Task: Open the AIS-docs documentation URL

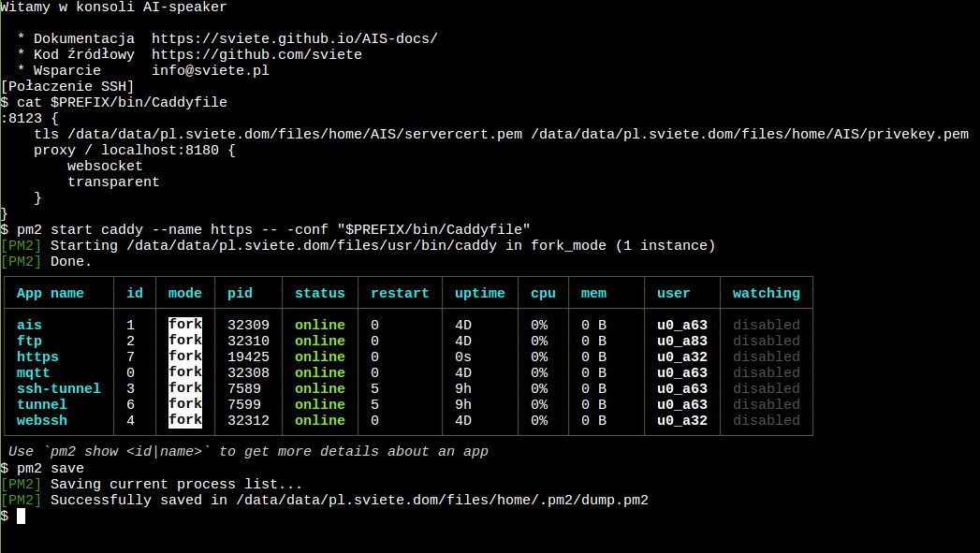Action: 294,38
